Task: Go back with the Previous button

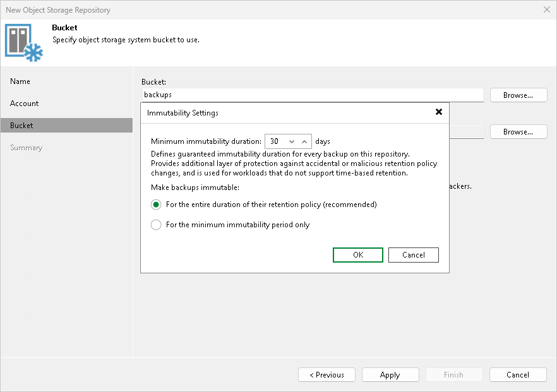Action: coord(327,374)
